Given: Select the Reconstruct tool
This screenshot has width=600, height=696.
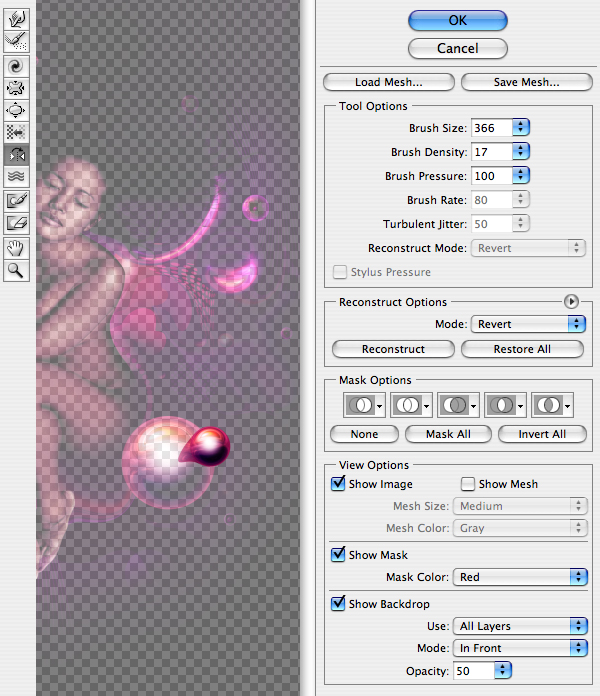Looking at the screenshot, I should [16, 41].
